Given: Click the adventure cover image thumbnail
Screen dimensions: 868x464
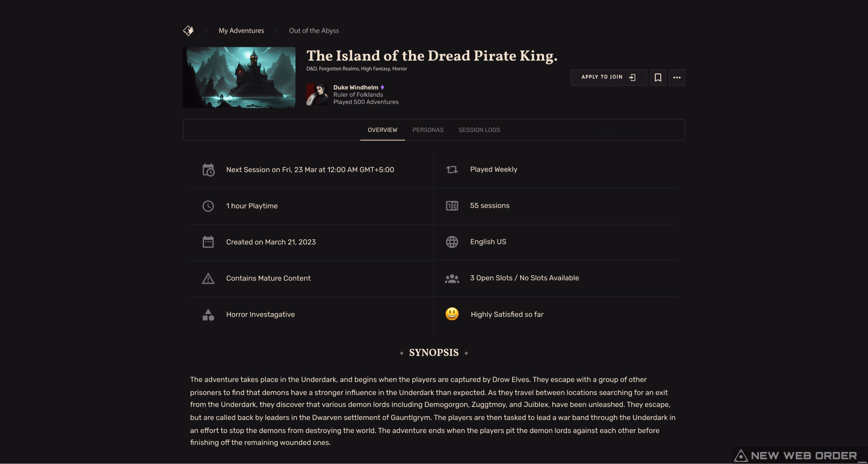Looking at the screenshot, I should click(239, 77).
